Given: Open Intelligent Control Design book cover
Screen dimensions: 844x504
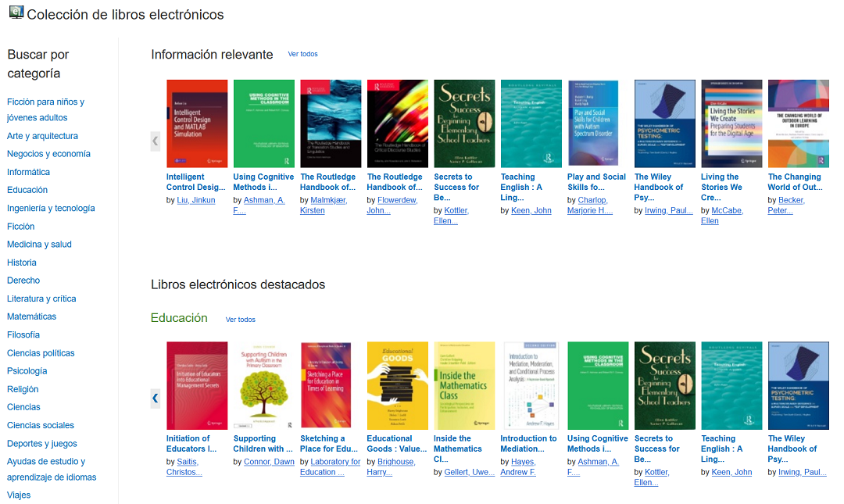Looking at the screenshot, I should [x=197, y=123].
